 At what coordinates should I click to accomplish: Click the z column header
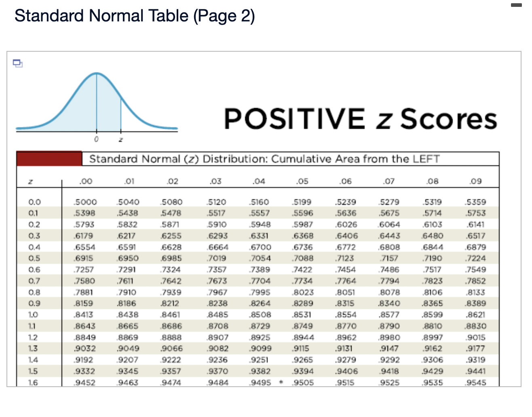30,182
